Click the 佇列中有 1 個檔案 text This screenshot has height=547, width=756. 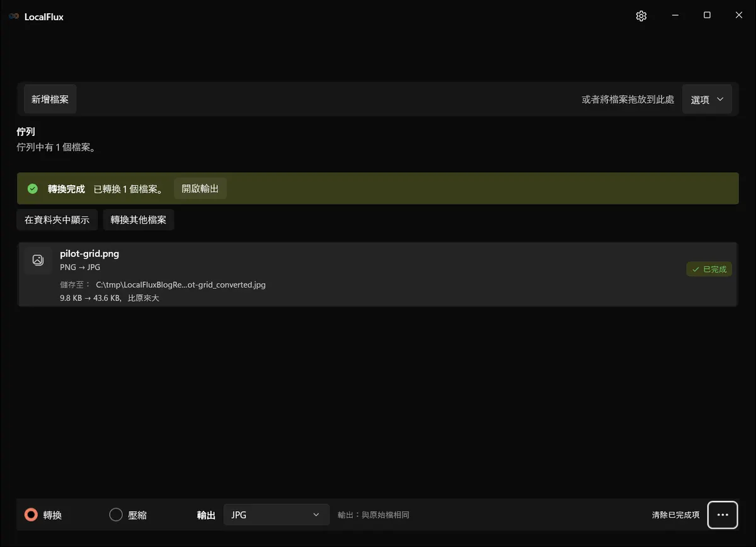coord(56,147)
